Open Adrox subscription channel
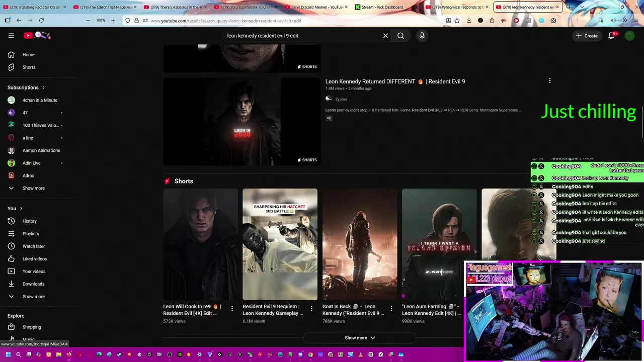 38,175
